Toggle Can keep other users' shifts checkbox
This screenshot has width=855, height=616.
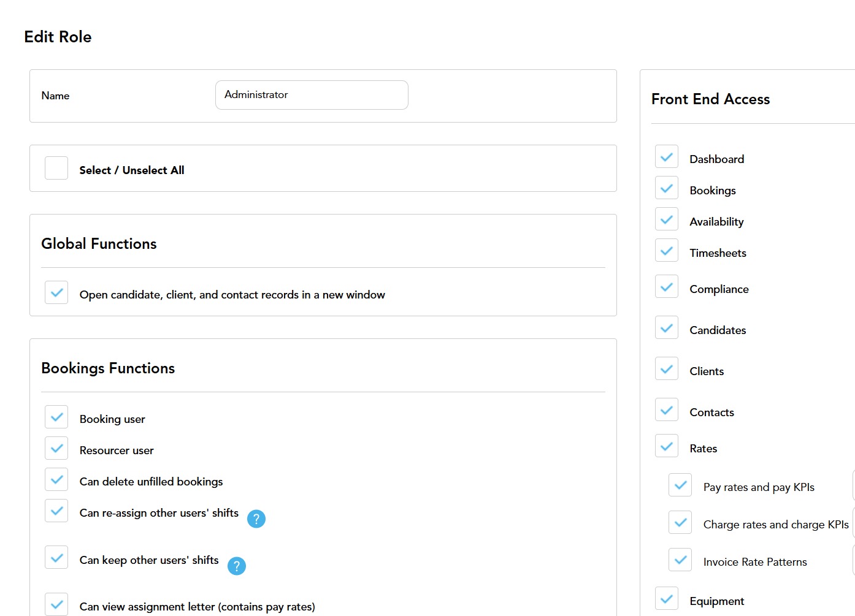point(56,558)
